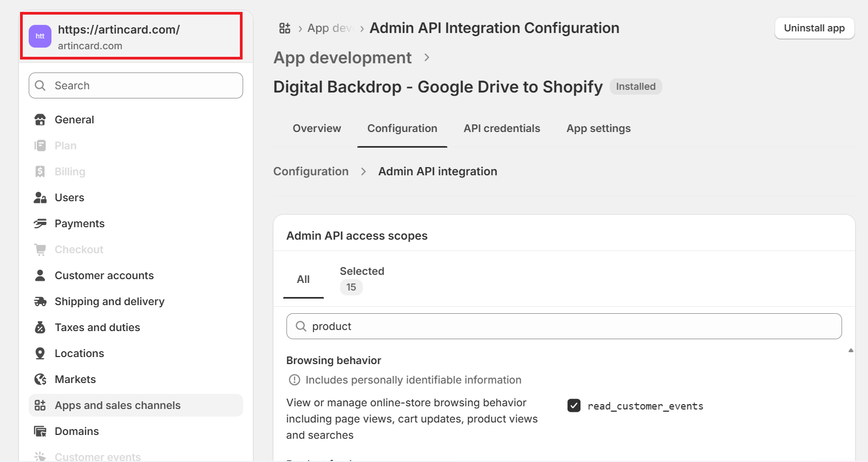Click the Domains icon in sidebar
Viewport: 868px width, 462px height.
point(40,431)
